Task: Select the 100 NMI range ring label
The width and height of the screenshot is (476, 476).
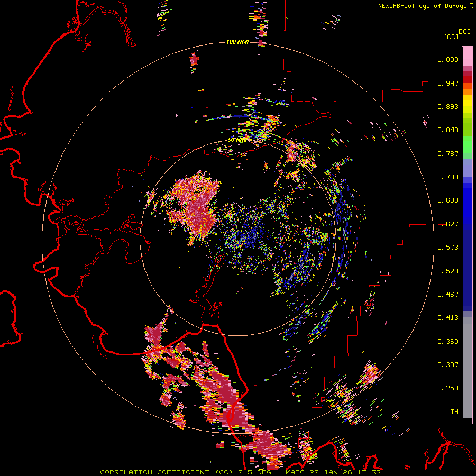Action: point(237,42)
